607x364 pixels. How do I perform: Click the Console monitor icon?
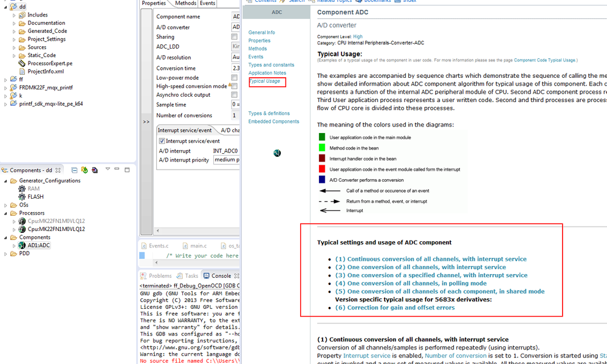pos(207,276)
